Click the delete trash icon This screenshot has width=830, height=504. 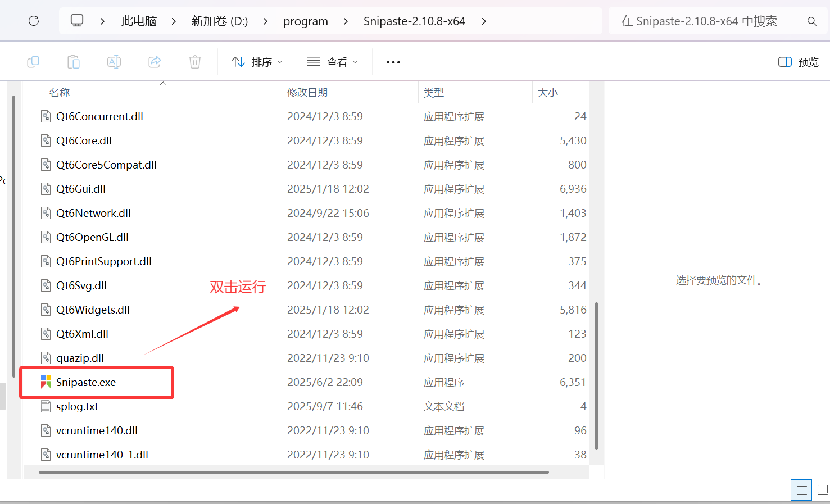pos(195,62)
